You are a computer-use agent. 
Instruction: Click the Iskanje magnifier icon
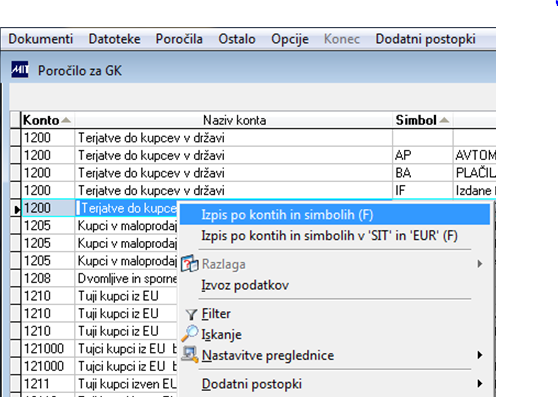190,334
